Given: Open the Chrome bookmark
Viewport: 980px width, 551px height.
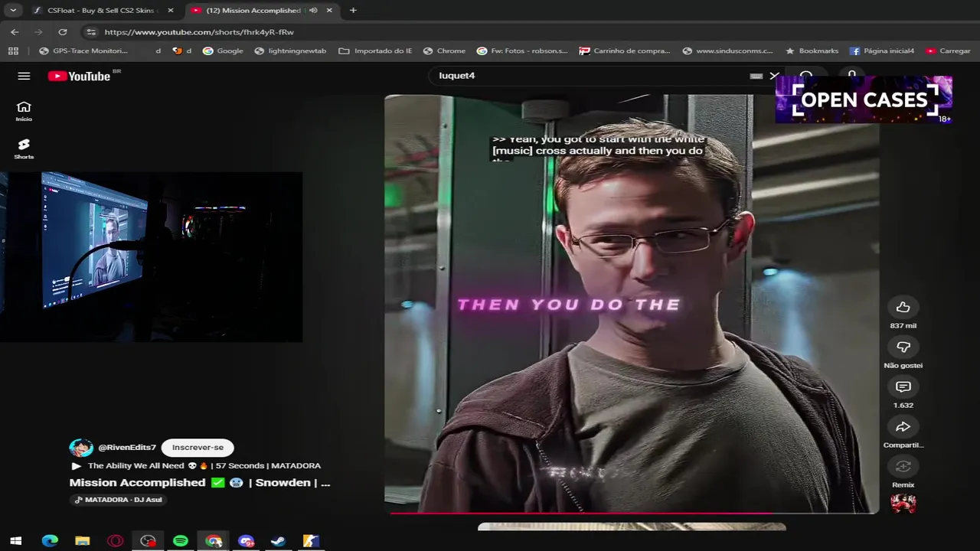Looking at the screenshot, I should coord(444,51).
